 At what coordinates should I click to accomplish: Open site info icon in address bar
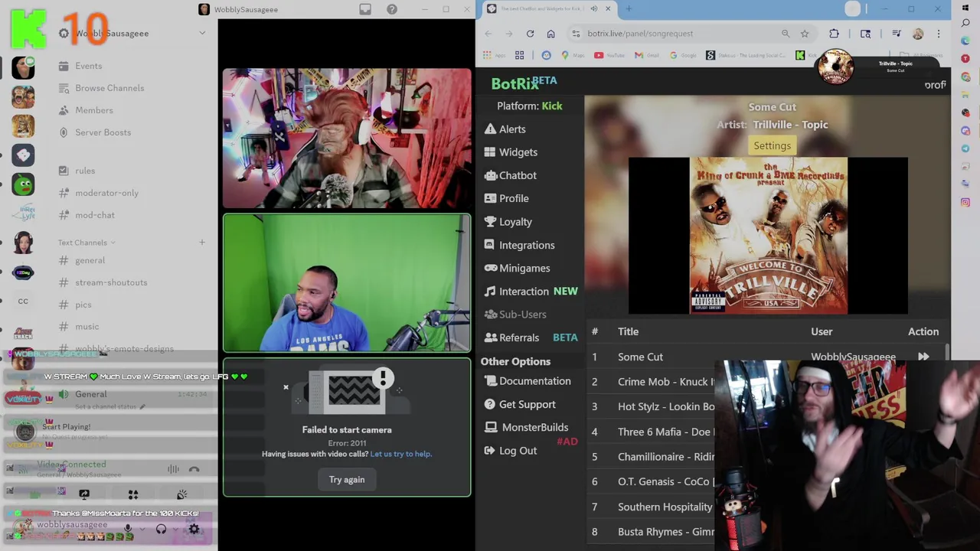[576, 34]
